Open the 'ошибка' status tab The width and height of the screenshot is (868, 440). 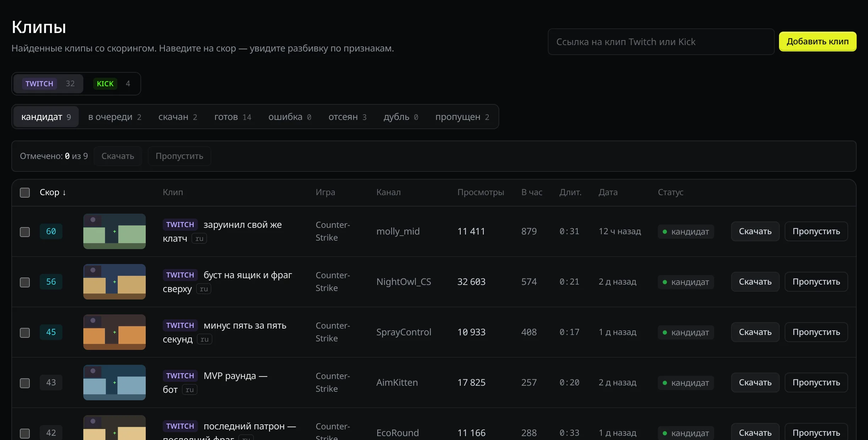(x=290, y=117)
